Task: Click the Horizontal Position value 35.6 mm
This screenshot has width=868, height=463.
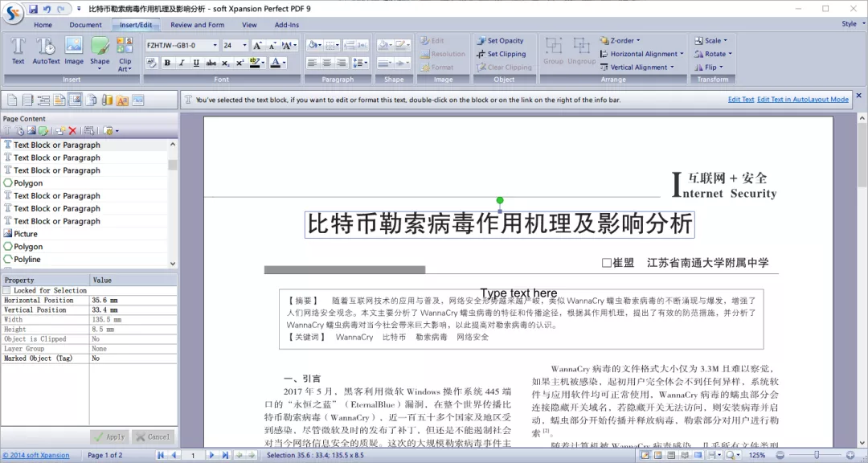Action: (x=133, y=300)
